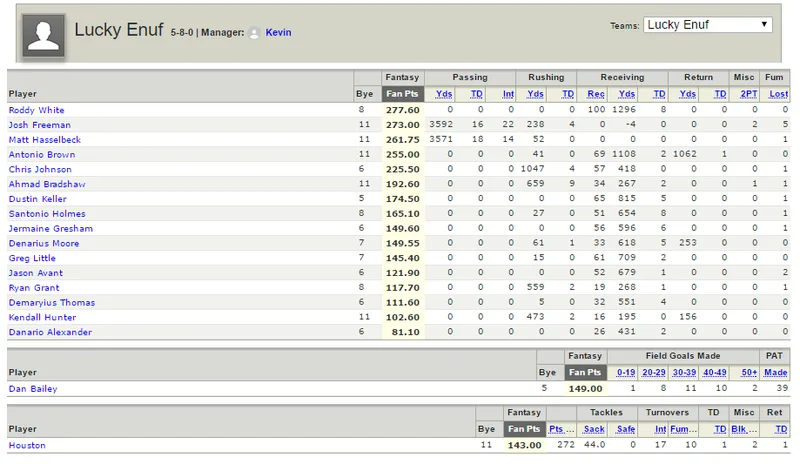Click Dan Bailey's 149.00 fantasy points

pos(586,388)
